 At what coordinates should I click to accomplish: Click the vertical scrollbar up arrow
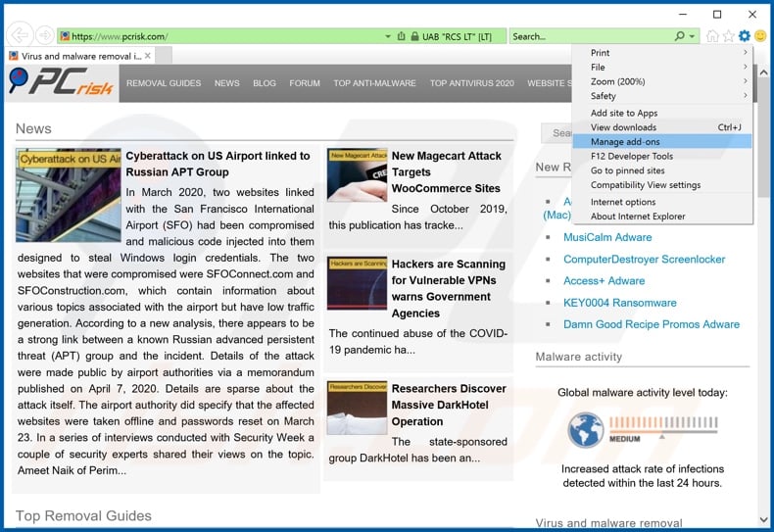click(763, 73)
